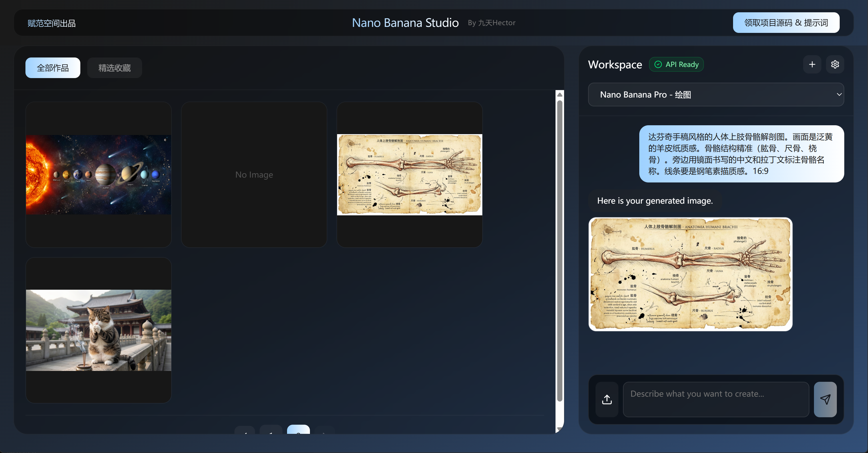Switch to the 全部作品 tab
The image size is (868, 453).
[53, 68]
